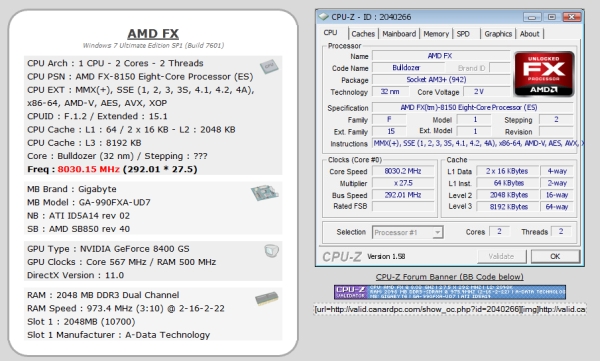Minimize the CPU-Z window
This screenshot has width=600, height=361.
532,17
